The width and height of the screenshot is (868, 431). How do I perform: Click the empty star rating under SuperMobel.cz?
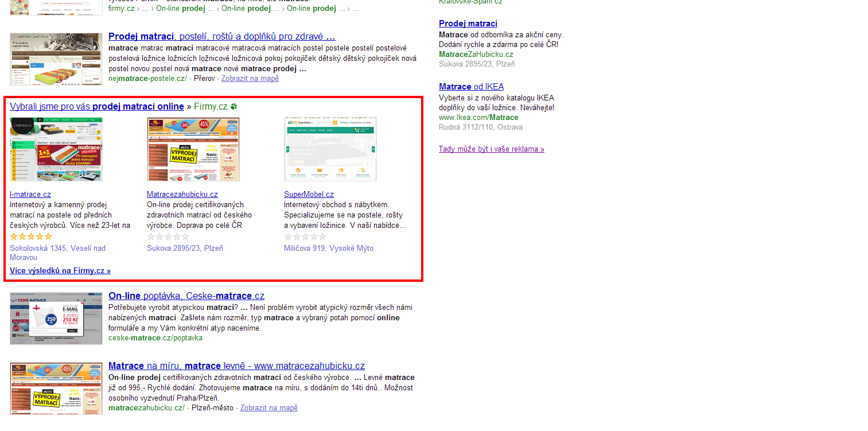click(305, 236)
